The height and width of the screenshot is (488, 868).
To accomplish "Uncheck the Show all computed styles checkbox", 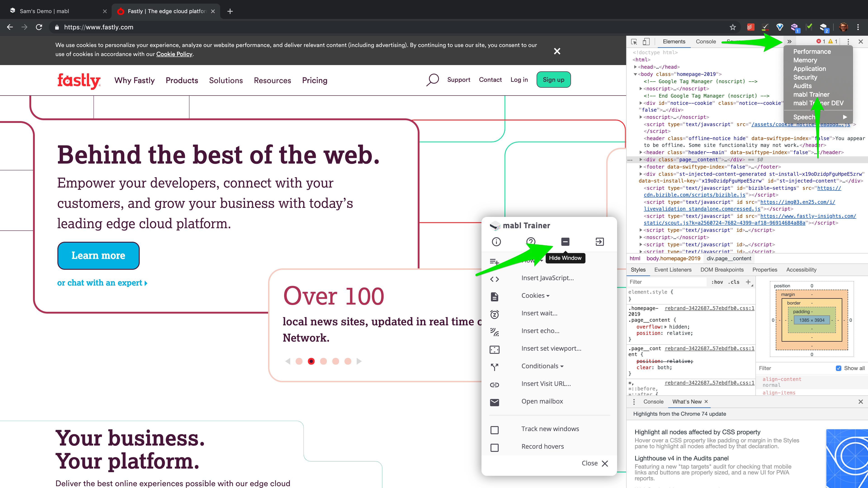I will pos(839,368).
